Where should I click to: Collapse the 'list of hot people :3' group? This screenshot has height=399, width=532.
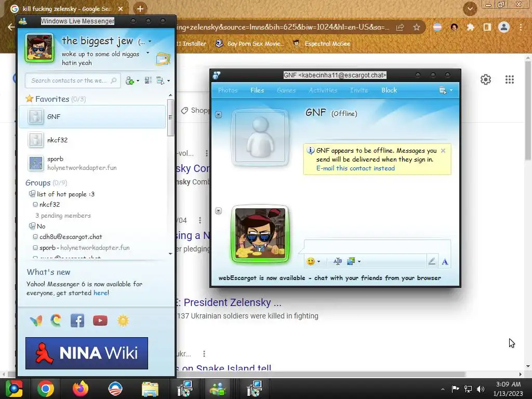(32, 194)
